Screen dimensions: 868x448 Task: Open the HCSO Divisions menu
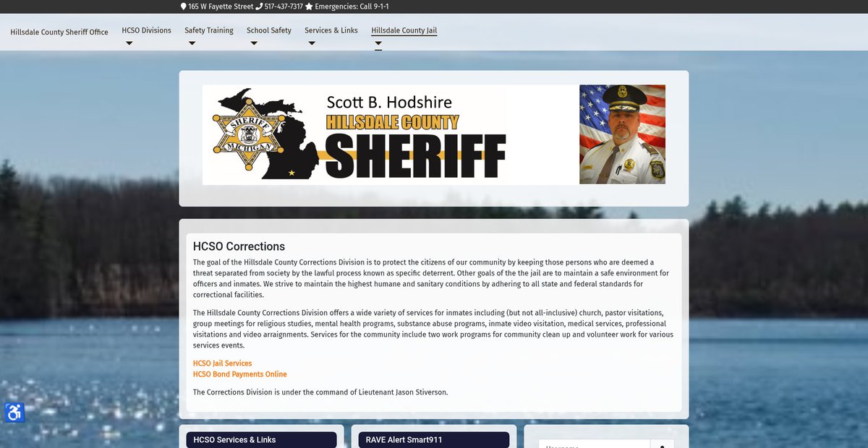pos(147,30)
